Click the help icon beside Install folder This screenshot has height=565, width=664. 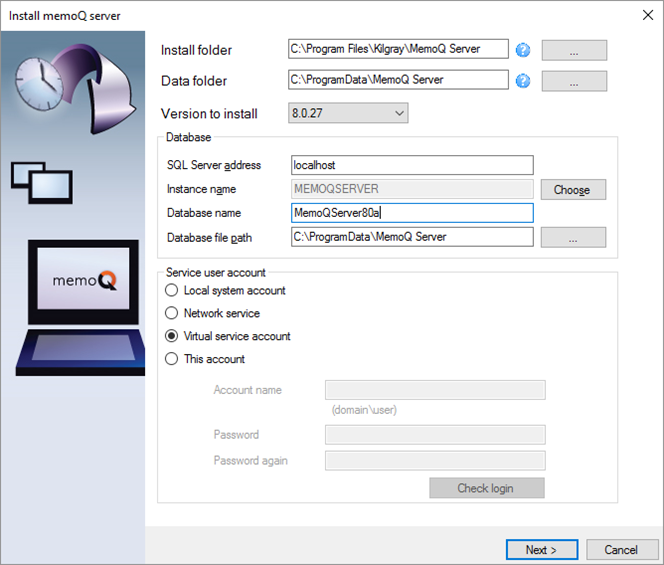click(x=523, y=50)
